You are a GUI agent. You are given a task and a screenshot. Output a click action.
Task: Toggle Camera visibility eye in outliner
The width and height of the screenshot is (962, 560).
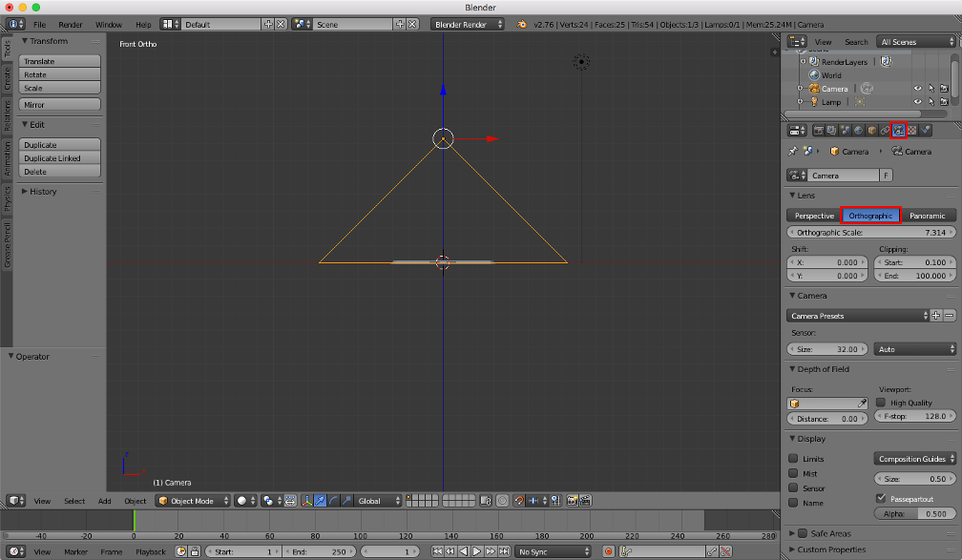(x=918, y=89)
